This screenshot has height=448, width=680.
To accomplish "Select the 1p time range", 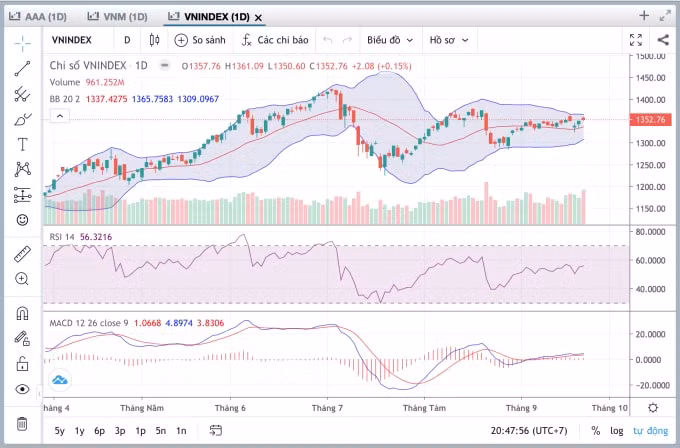I will click(140, 431).
